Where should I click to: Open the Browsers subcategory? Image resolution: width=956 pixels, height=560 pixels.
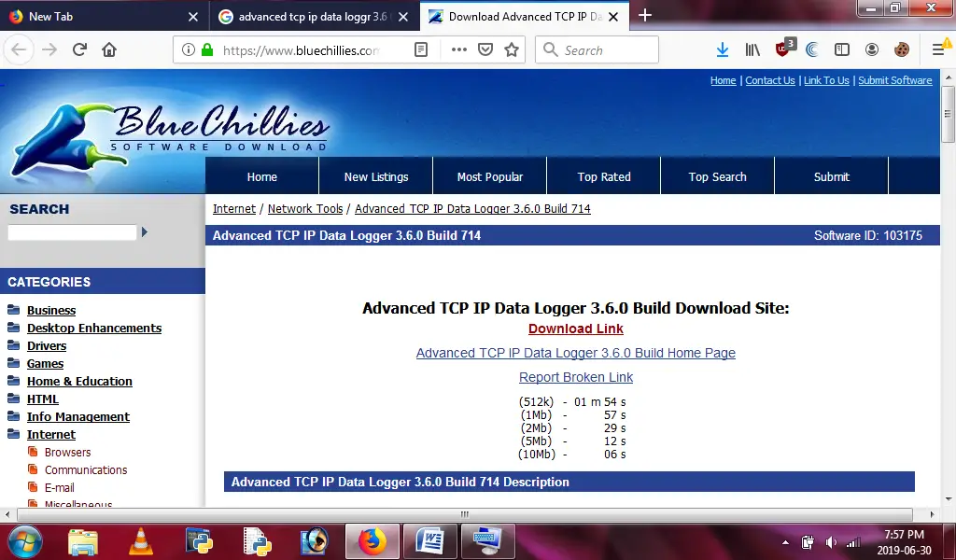(67, 452)
